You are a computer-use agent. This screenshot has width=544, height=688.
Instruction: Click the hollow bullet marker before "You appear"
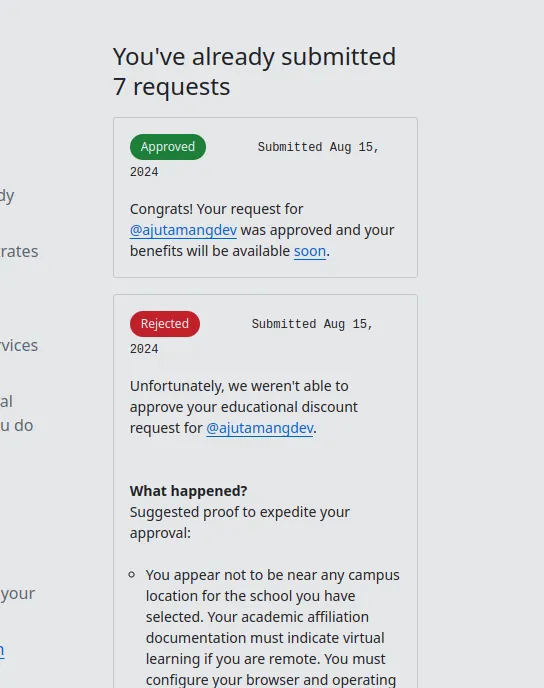click(132, 574)
